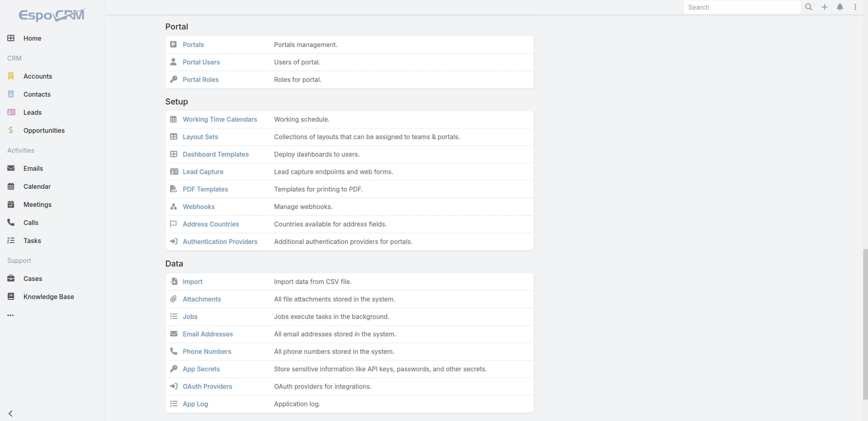Open the Address Countries link
This screenshot has width=868, height=421.
click(211, 224)
